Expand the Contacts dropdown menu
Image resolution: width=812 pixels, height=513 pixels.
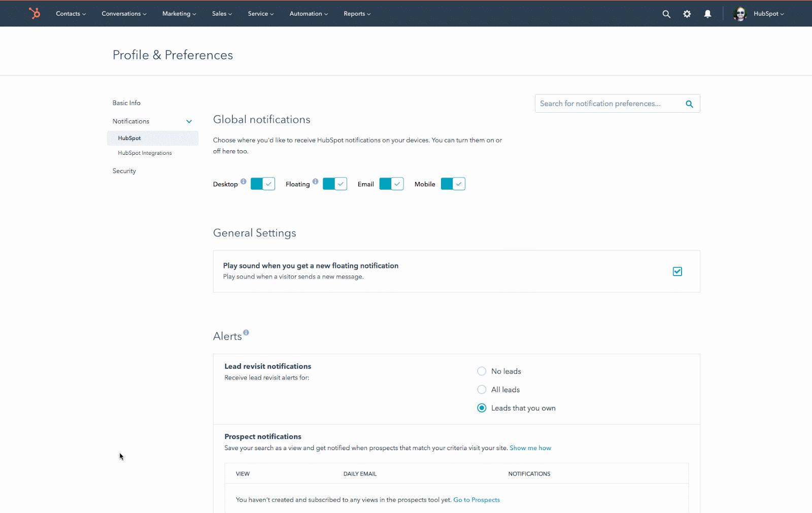pos(71,14)
